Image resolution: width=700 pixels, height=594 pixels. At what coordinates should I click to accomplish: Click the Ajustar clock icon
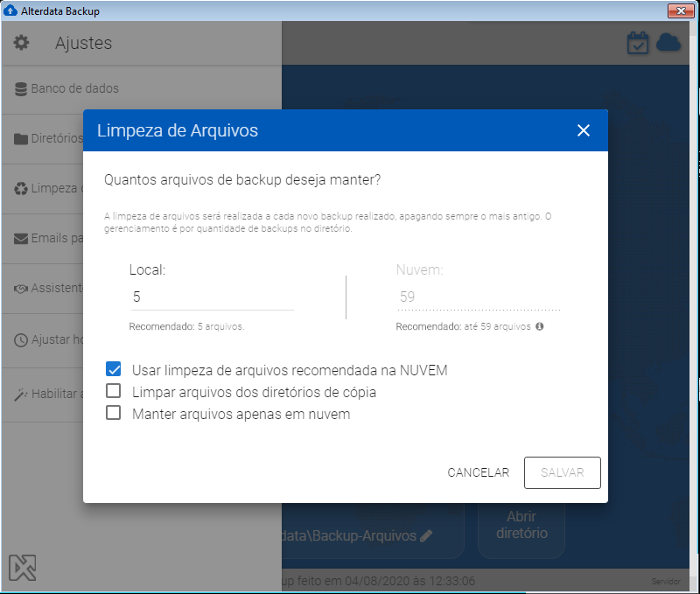(x=20, y=340)
